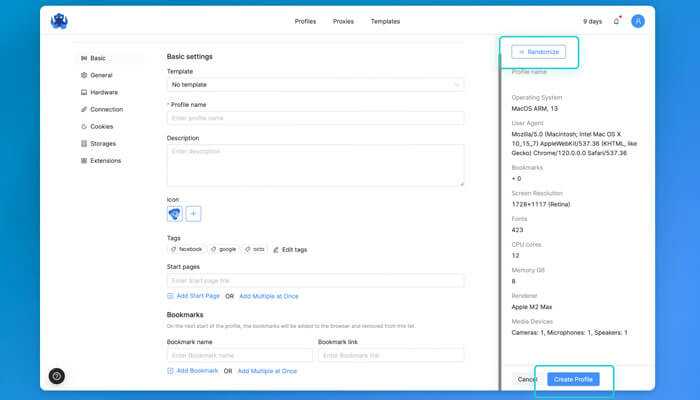
Task: Click Edit tags link
Action: click(294, 249)
